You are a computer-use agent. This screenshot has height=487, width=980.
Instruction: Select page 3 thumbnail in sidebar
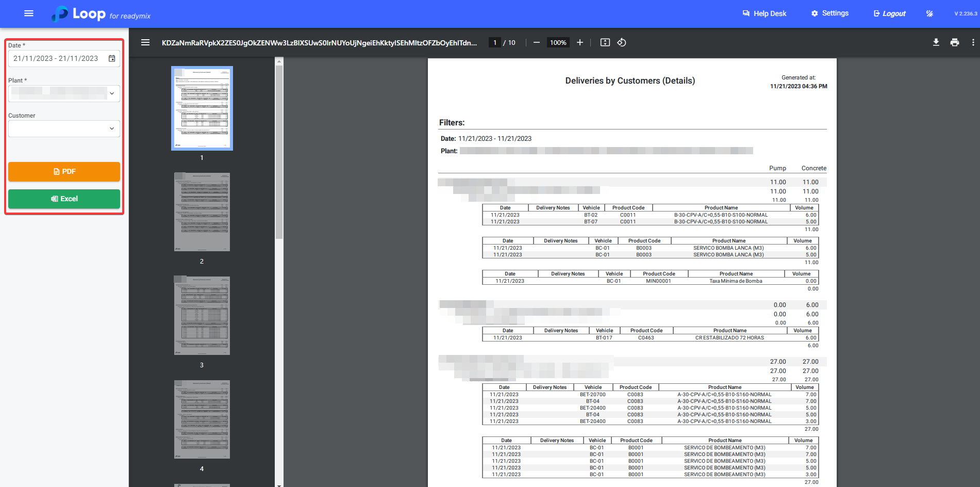[202, 316]
